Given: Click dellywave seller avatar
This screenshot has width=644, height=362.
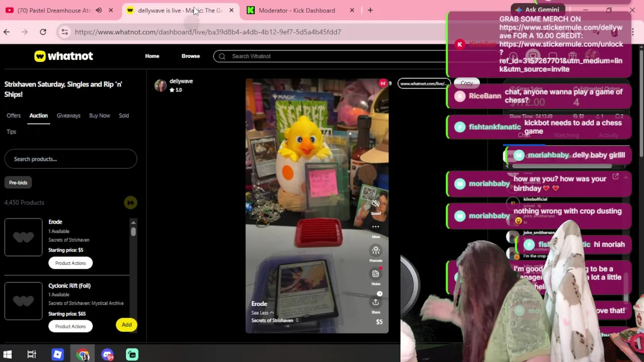Looking at the screenshot, I should point(160,85).
